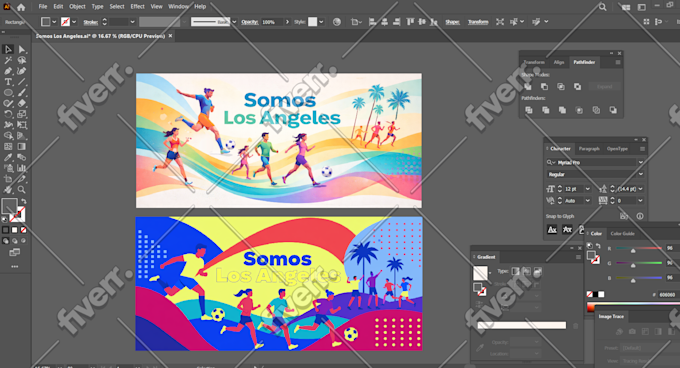Select the Direct Selection tool

(x=22, y=49)
